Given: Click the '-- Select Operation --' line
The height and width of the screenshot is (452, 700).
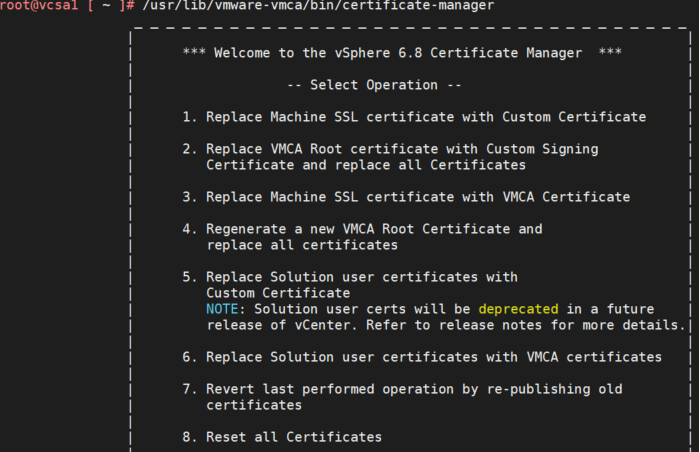Looking at the screenshot, I should pos(374,85).
